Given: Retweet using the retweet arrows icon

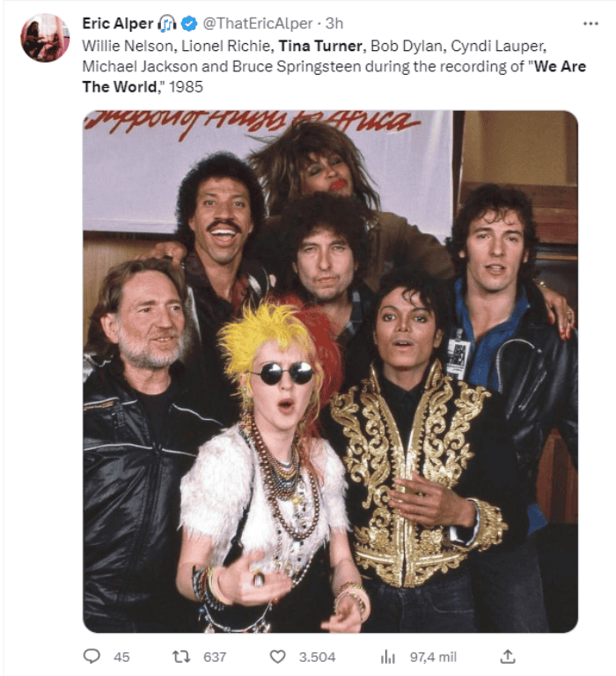Looking at the screenshot, I should (x=180, y=657).
